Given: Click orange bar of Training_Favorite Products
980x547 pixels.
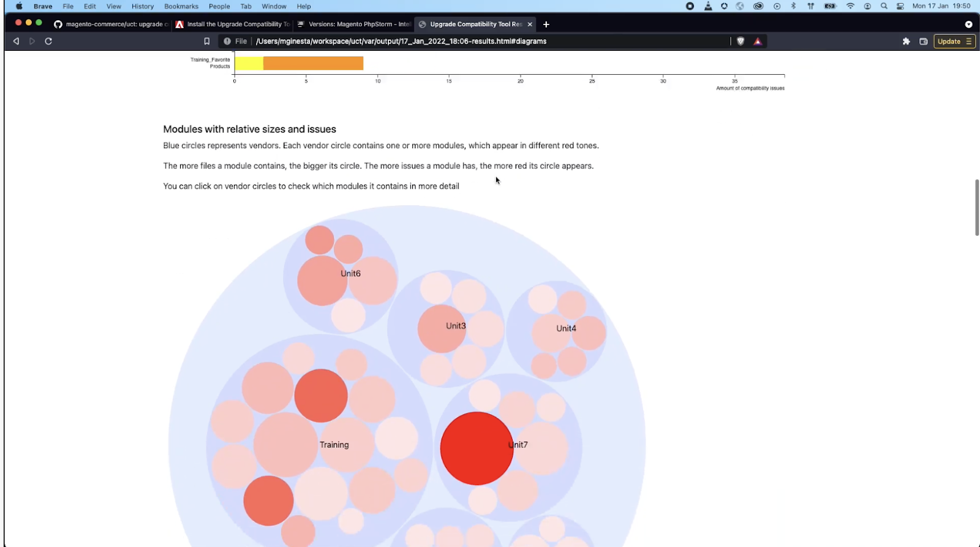Looking at the screenshot, I should click(313, 63).
